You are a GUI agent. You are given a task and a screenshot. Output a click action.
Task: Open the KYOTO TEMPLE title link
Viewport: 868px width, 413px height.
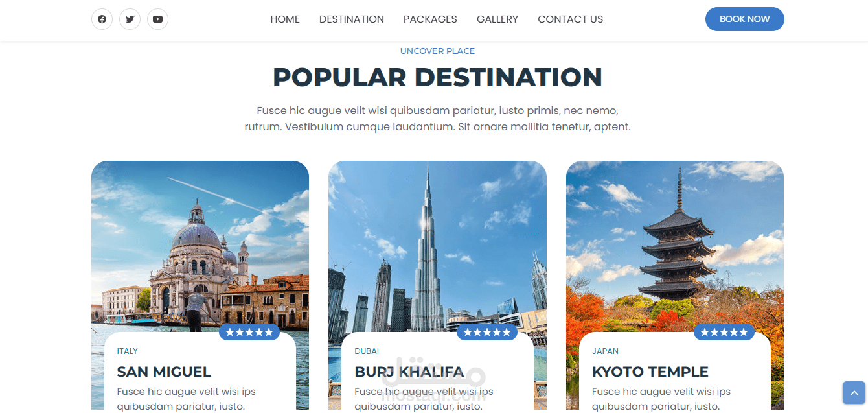pos(650,372)
